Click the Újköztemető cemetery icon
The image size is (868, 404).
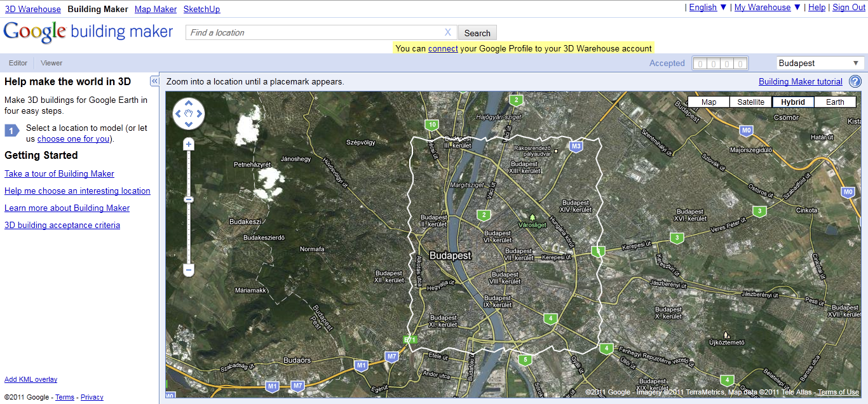pyautogui.click(x=726, y=335)
